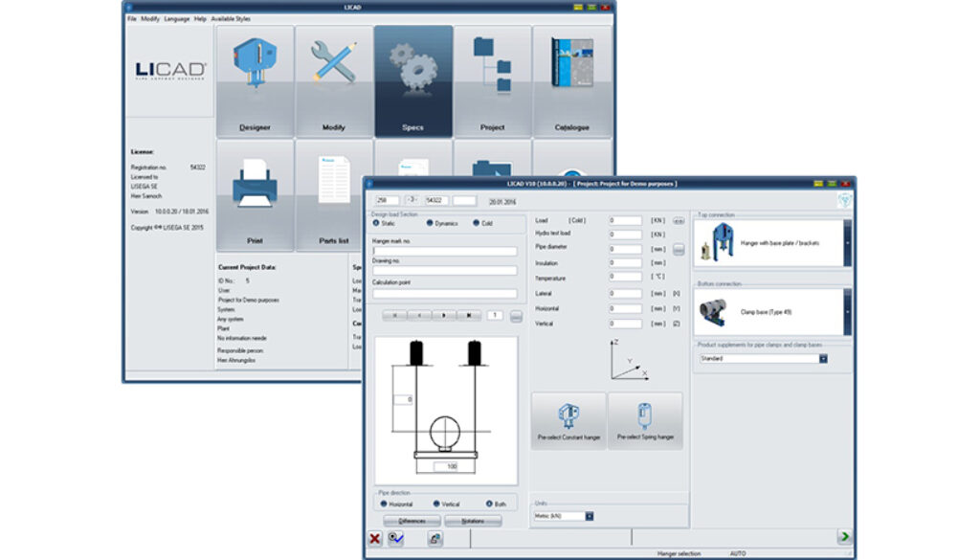This screenshot has width=980, height=560.
Task: Click the Hanger mark no. input field
Action: [x=444, y=252]
